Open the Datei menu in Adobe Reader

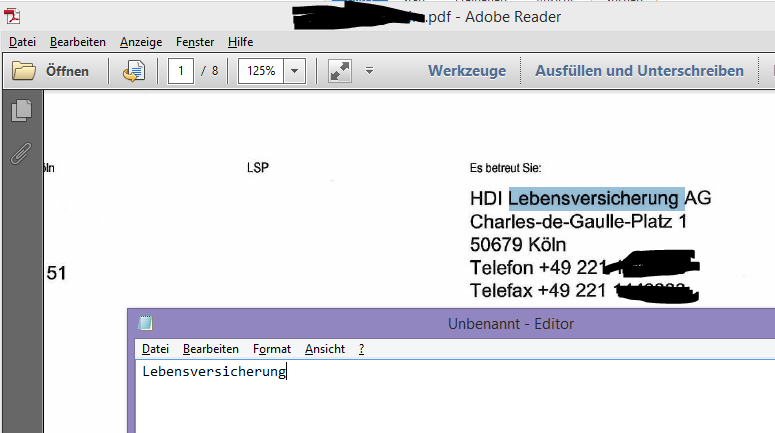click(x=22, y=42)
